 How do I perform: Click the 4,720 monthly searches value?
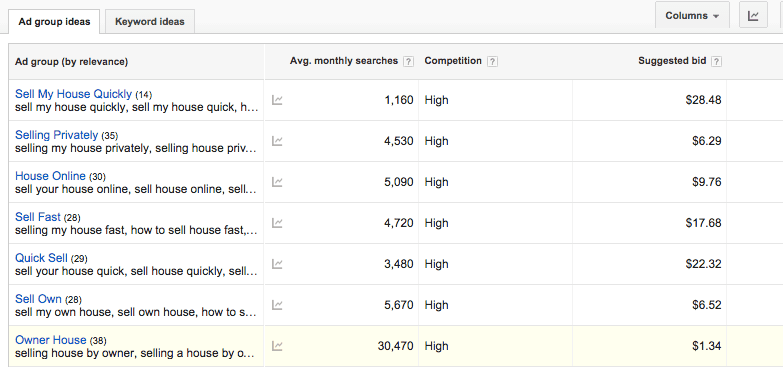pos(399,223)
